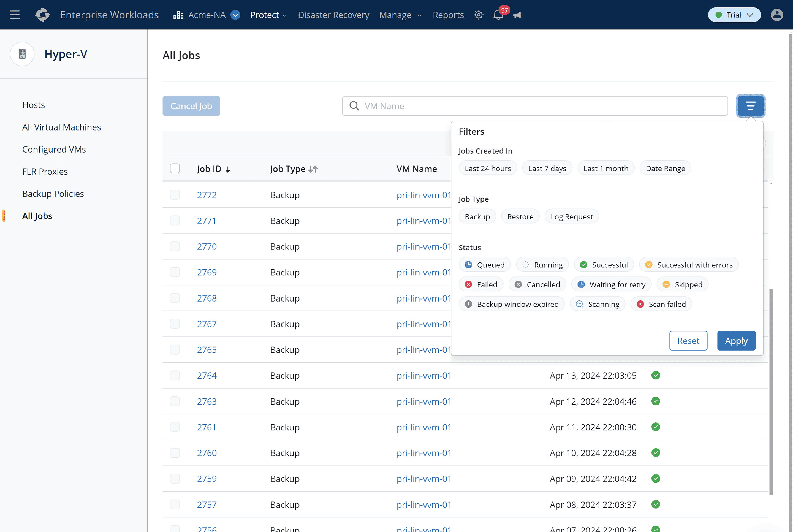The image size is (793, 532).
Task: Select the Failed status filter
Action: [x=481, y=284]
